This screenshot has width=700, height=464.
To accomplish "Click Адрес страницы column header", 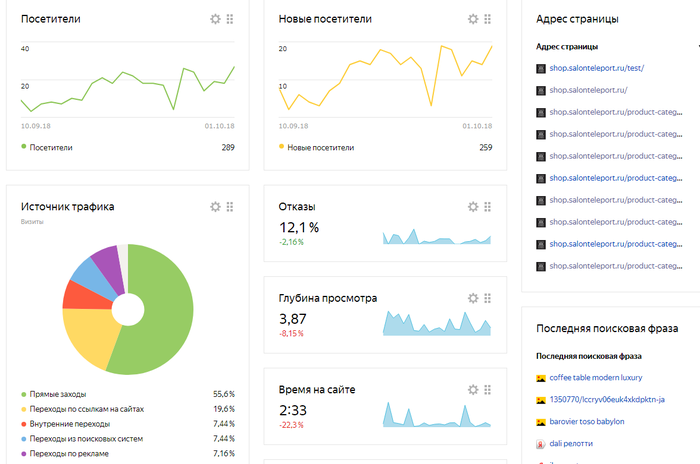I will 567,47.
